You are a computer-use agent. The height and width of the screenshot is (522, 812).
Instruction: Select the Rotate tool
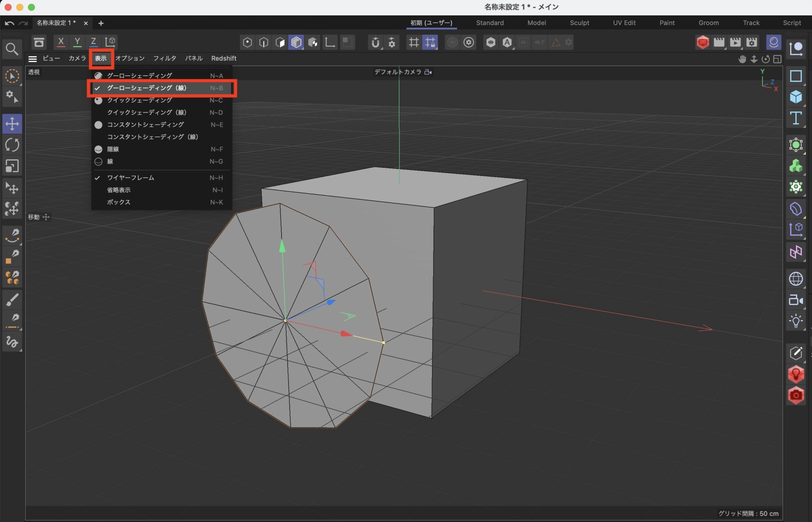12,145
